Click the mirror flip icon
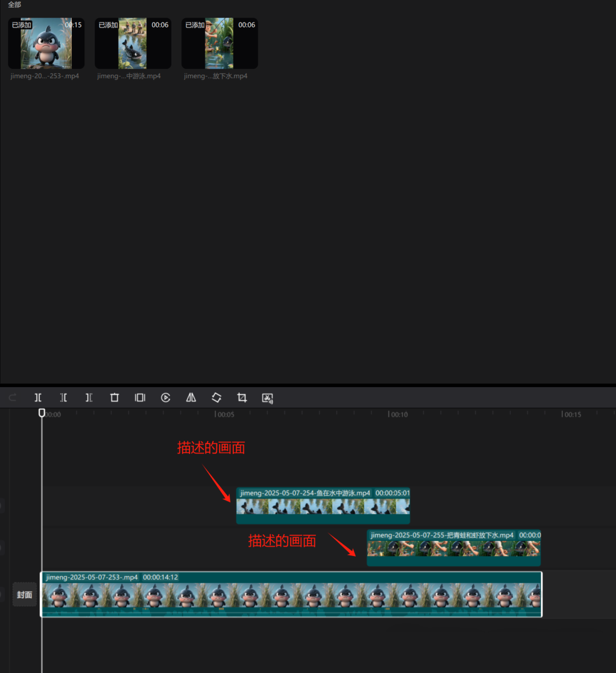The width and height of the screenshot is (616, 673). (191, 397)
